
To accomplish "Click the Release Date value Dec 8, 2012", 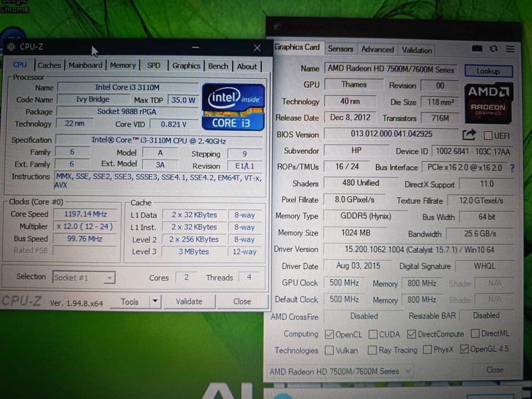I will tap(350, 117).
